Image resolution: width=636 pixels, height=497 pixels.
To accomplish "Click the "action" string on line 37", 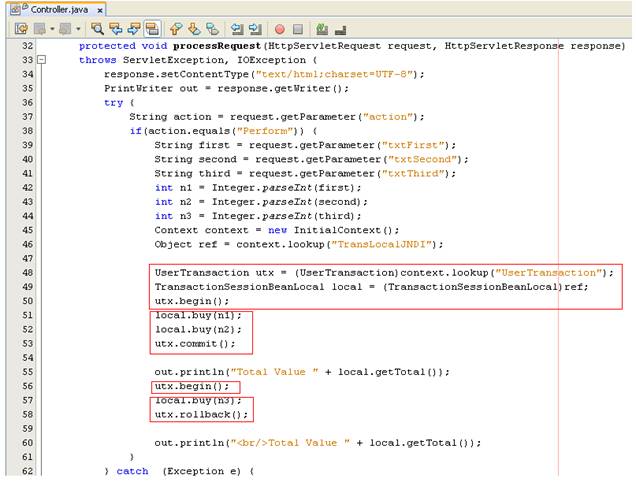I will 390,117.
